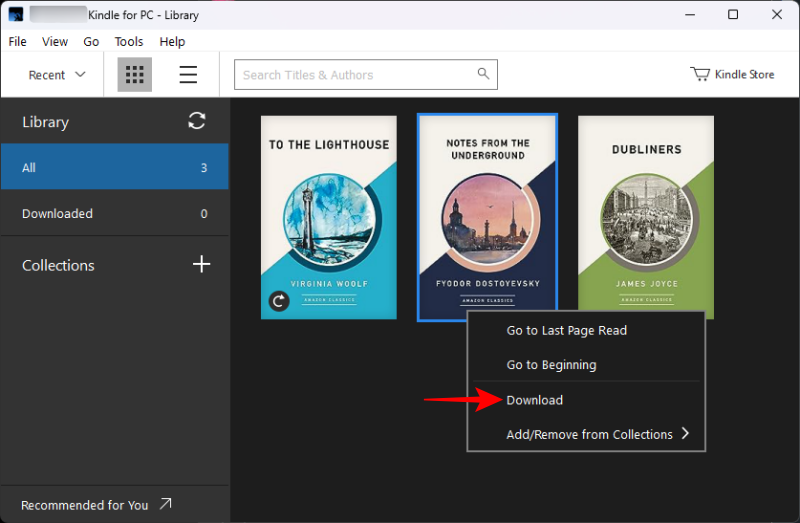
Task: Switch to grid view layout
Action: coord(134,75)
